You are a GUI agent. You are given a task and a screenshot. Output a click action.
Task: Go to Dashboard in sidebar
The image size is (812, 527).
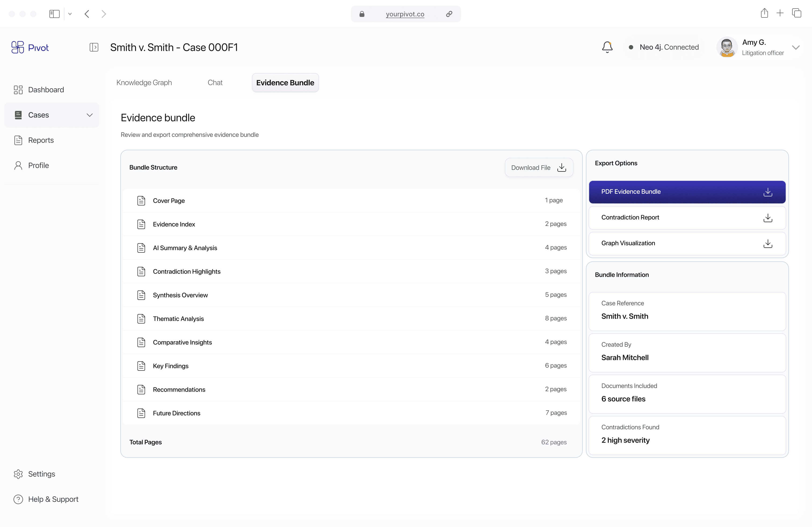(46, 90)
